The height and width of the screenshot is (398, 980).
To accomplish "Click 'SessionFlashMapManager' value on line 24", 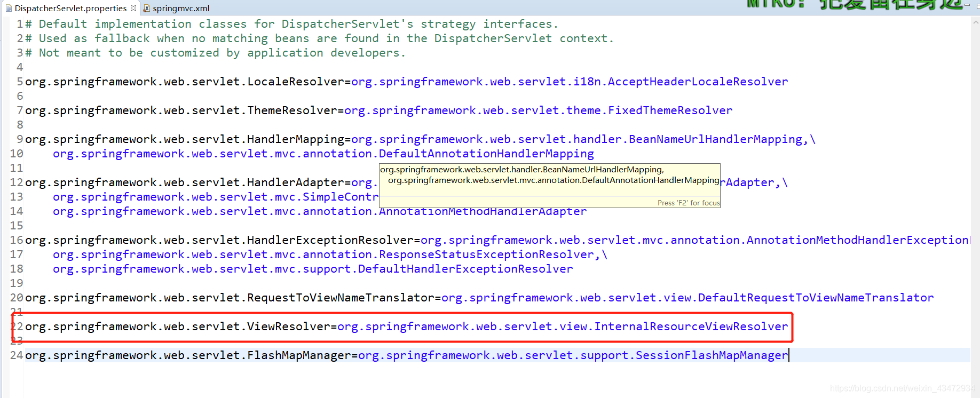I will point(712,355).
